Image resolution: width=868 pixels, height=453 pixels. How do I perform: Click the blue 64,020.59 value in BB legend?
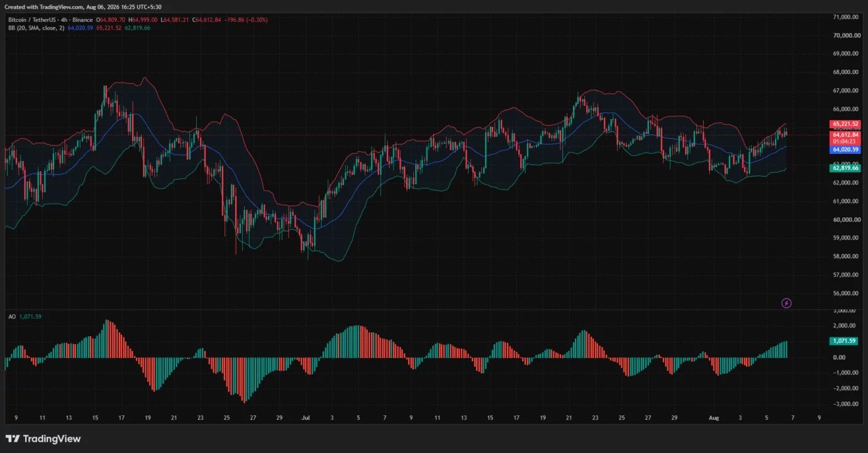click(x=80, y=28)
